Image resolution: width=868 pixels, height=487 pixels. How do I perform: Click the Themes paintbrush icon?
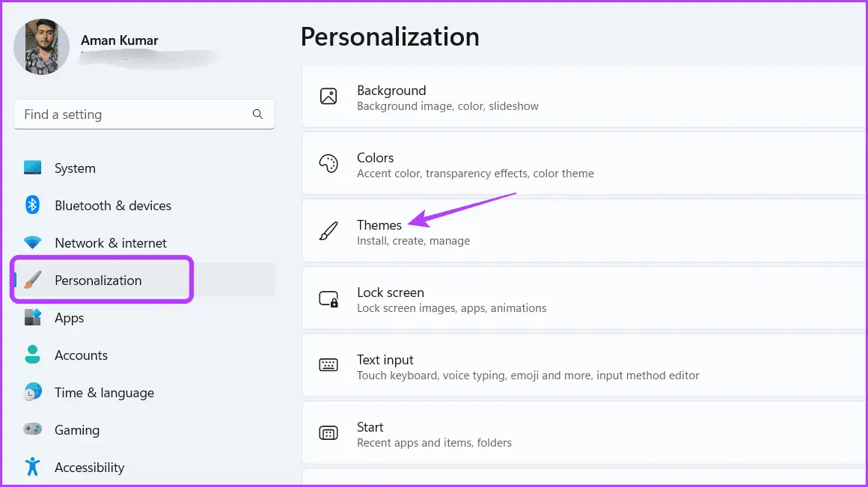(328, 230)
